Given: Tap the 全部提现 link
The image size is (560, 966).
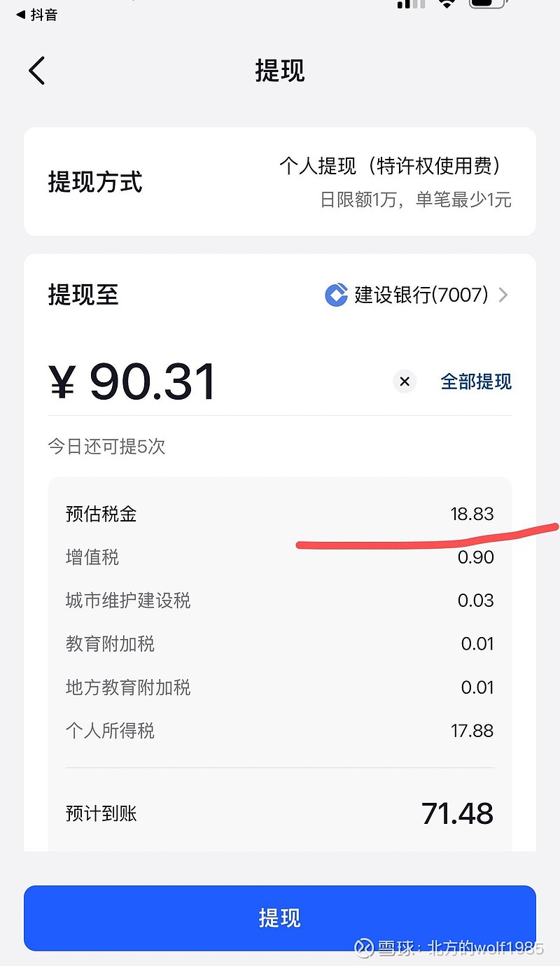Looking at the screenshot, I should pos(476,381).
